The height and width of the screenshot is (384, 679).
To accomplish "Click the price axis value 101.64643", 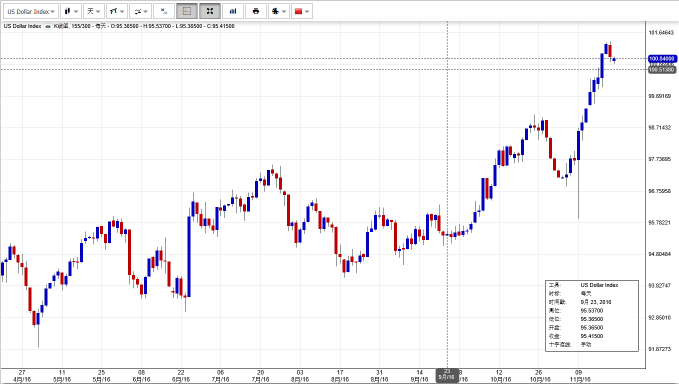I will pos(661,33).
